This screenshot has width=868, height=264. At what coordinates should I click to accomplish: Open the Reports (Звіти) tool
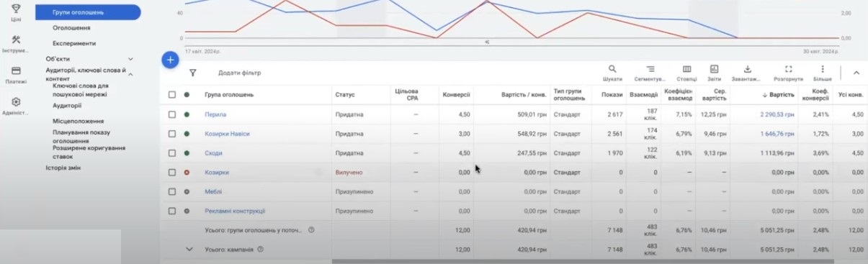[714, 69]
